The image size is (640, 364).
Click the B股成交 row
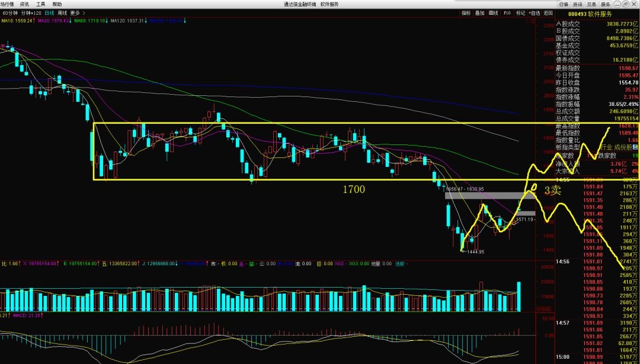click(597, 31)
